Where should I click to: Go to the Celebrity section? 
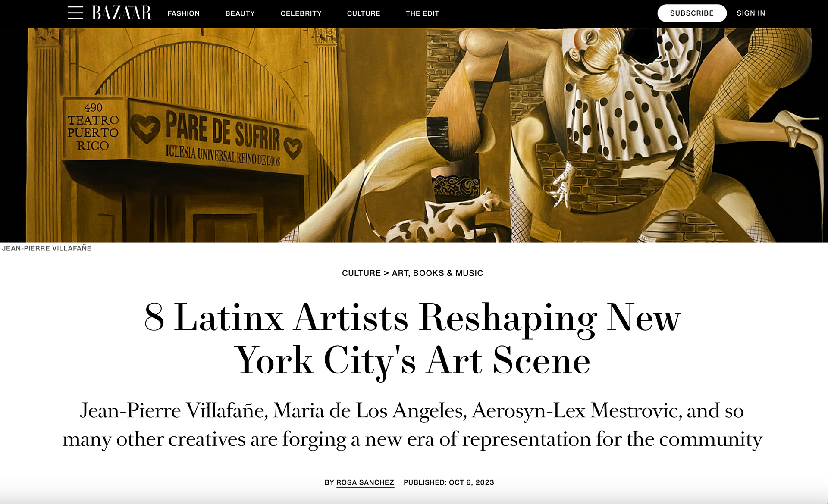click(301, 13)
